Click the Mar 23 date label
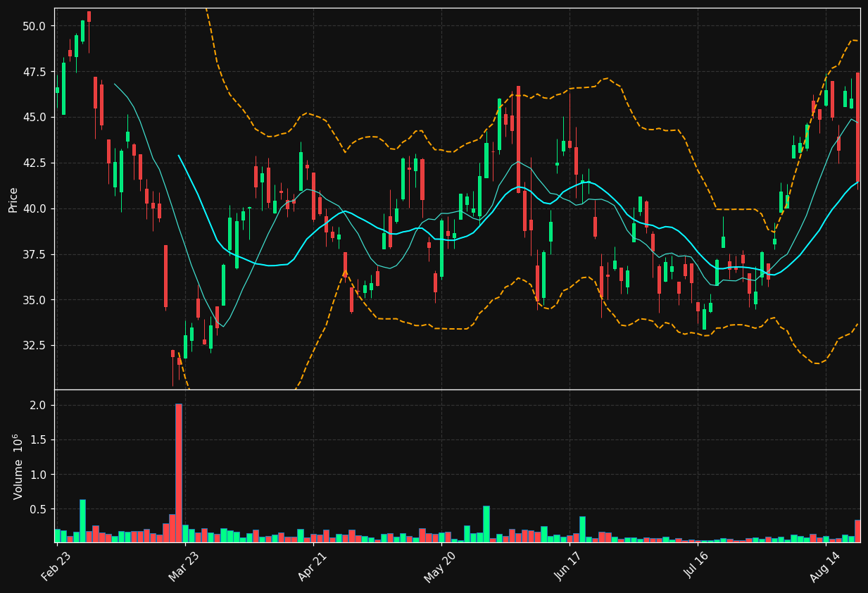868x593 pixels. [184, 567]
